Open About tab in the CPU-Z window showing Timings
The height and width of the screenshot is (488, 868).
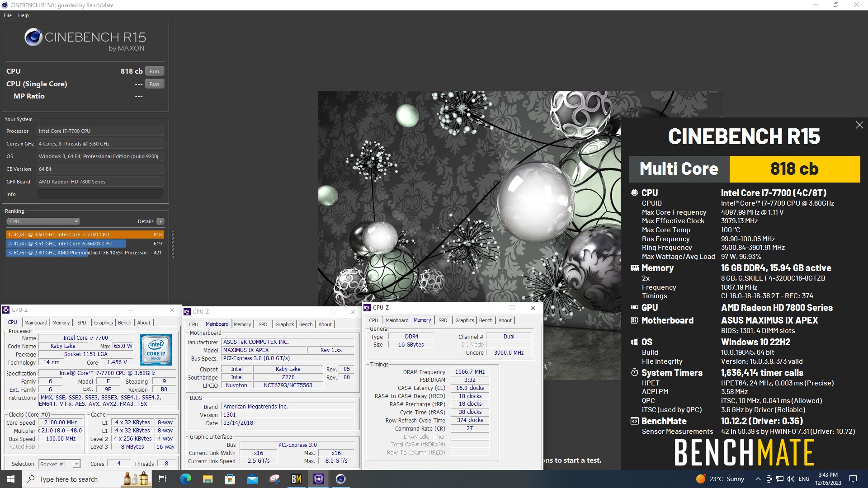(505, 320)
